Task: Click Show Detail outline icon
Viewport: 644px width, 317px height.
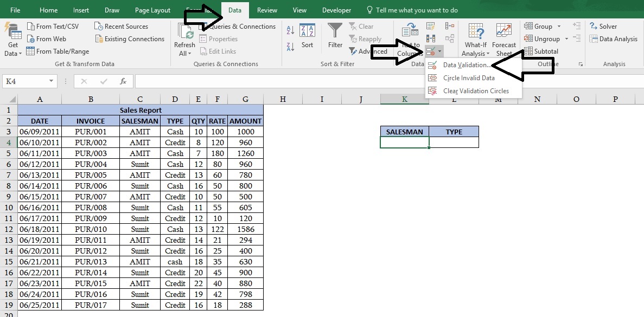Action: 577,26
